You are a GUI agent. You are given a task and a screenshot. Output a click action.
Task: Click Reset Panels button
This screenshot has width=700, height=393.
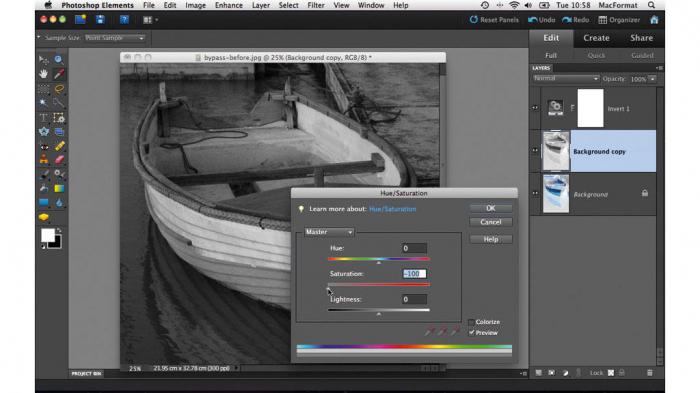pyautogui.click(x=494, y=20)
